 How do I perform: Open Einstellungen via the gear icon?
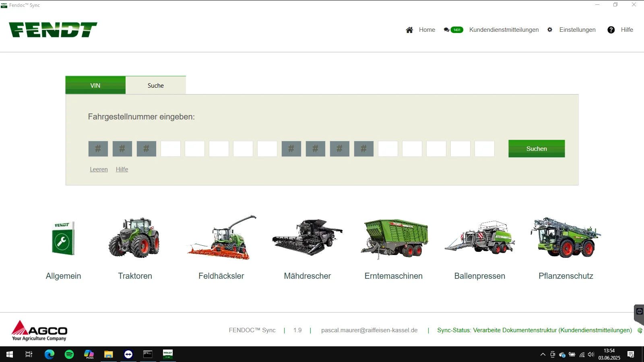[549, 29]
